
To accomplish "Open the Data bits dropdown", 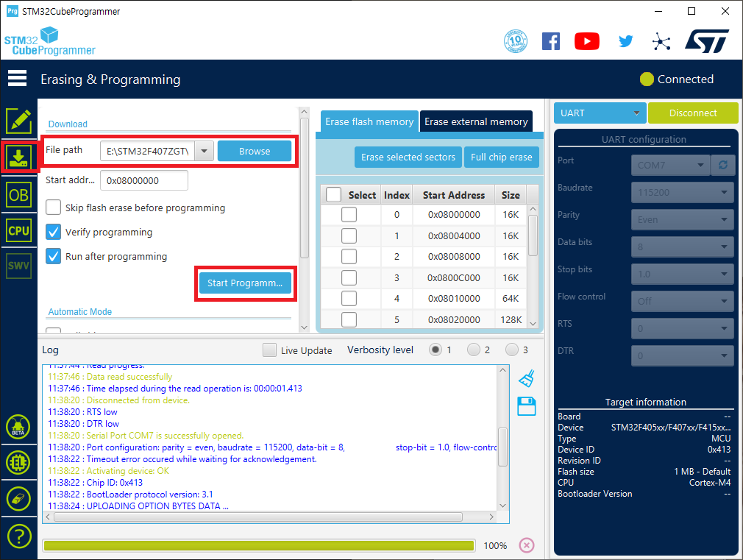I will point(683,247).
